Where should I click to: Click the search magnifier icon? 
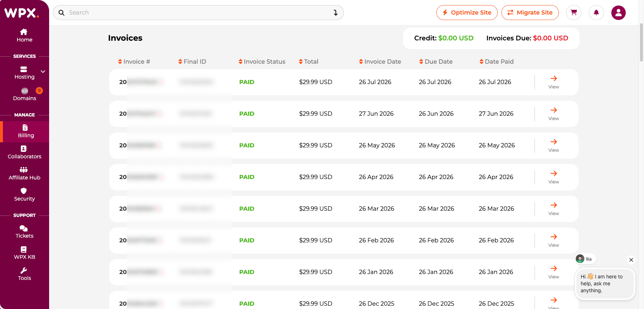[61, 13]
